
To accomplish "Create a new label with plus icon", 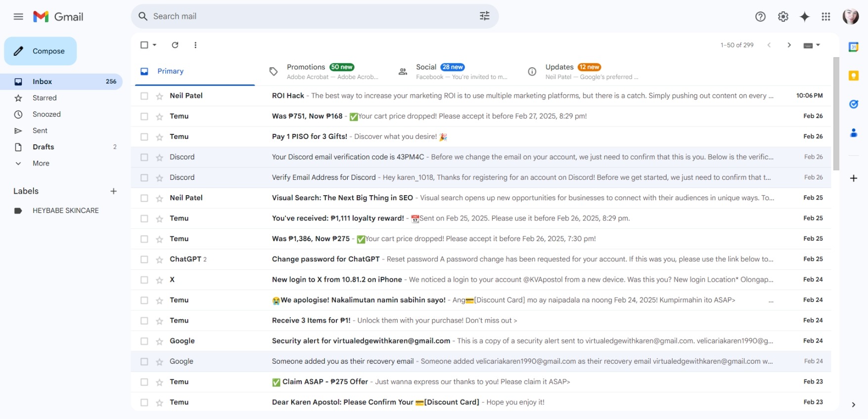I will click(x=113, y=191).
